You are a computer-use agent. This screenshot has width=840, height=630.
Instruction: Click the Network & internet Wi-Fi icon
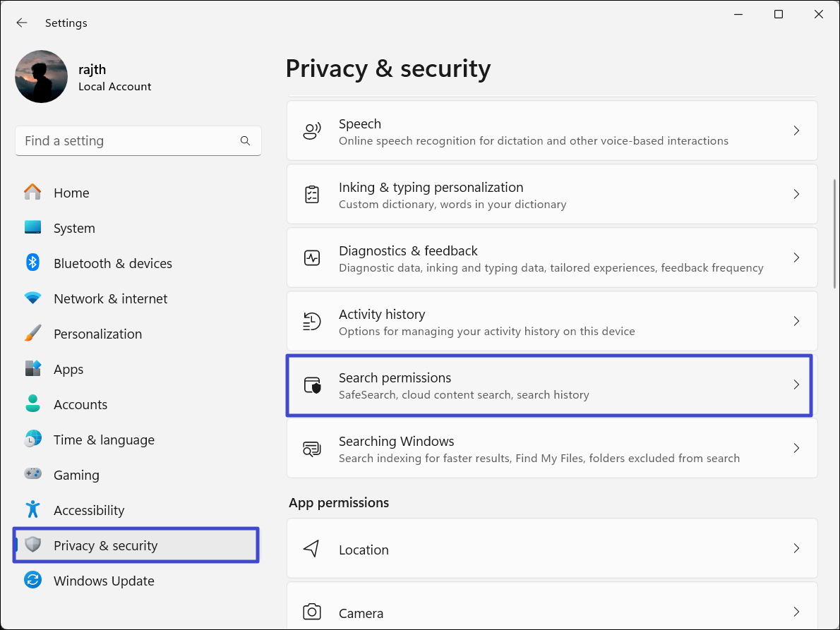tap(32, 298)
